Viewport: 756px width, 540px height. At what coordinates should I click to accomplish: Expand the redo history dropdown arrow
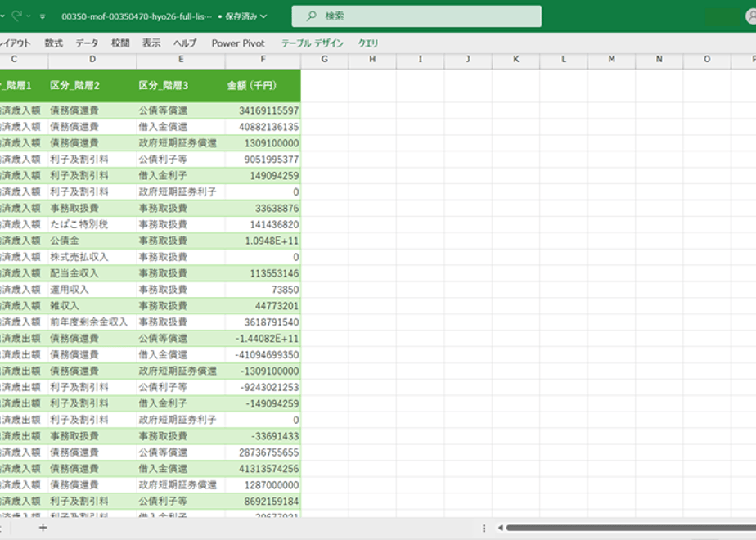[29, 16]
